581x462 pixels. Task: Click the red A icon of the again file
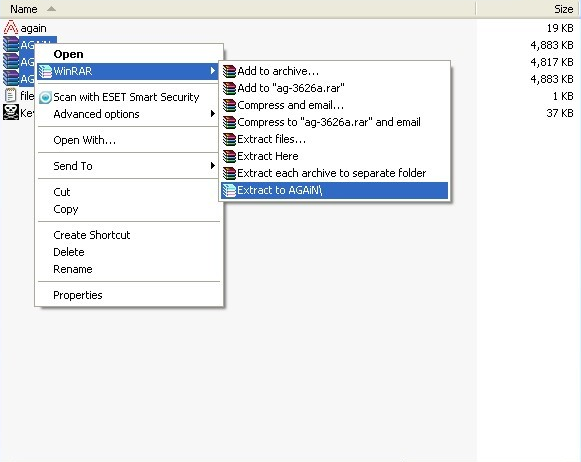[x=11, y=28]
